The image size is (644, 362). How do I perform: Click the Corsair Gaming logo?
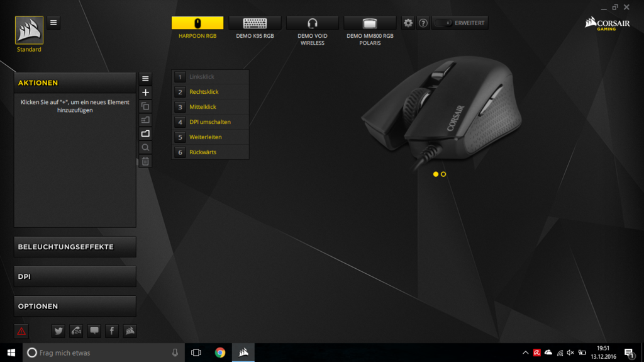607,23
